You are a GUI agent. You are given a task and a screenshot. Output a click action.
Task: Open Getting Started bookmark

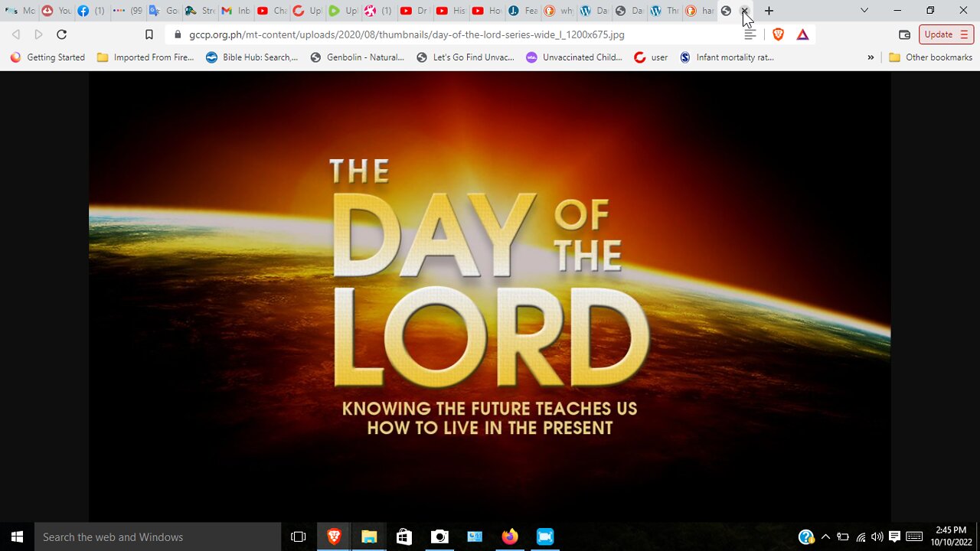point(47,57)
